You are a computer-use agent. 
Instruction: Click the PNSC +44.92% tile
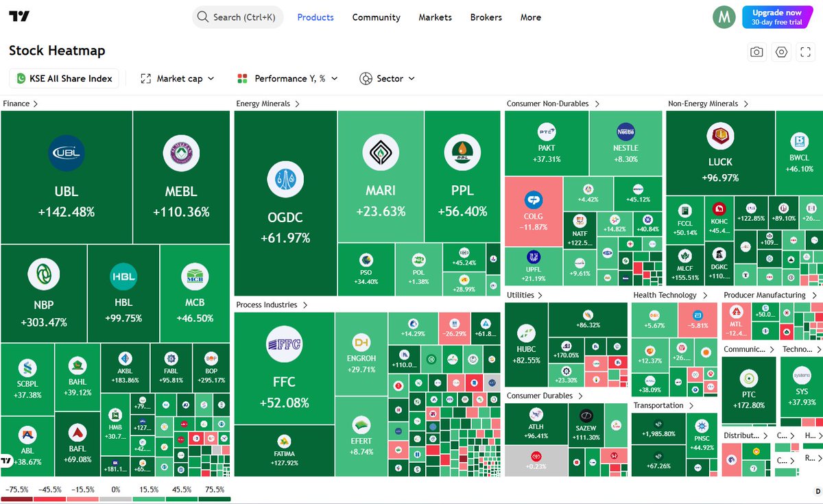click(x=702, y=436)
